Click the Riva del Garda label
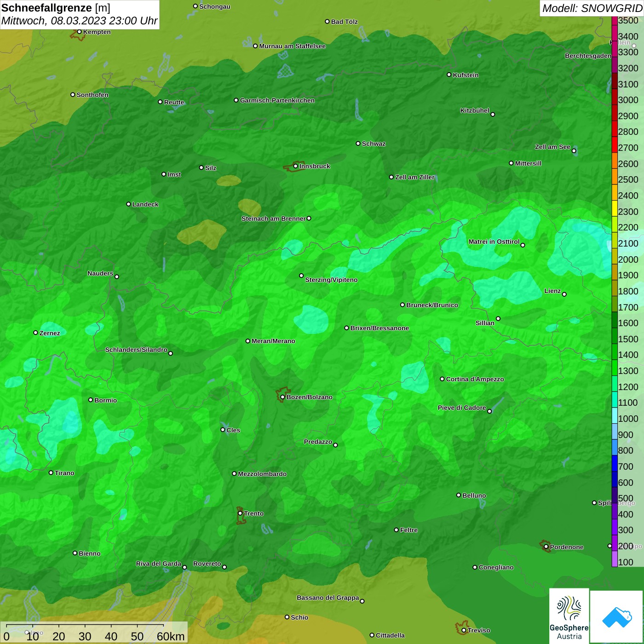644x644 pixels. [159, 563]
